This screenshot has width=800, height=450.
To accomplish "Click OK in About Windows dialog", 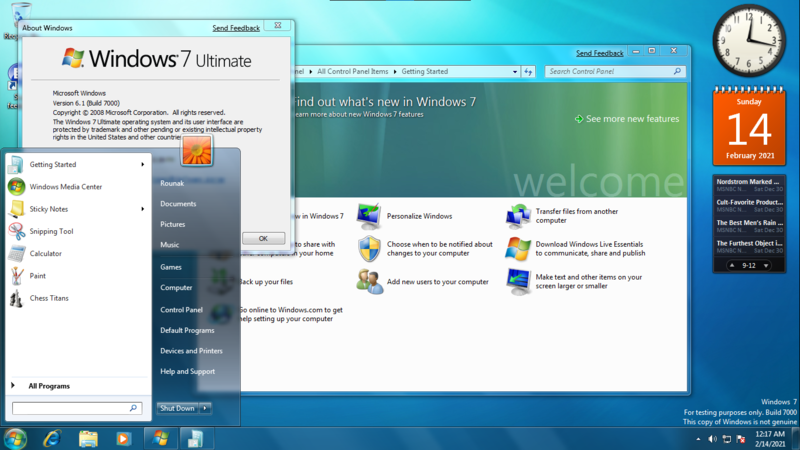I will point(263,238).
